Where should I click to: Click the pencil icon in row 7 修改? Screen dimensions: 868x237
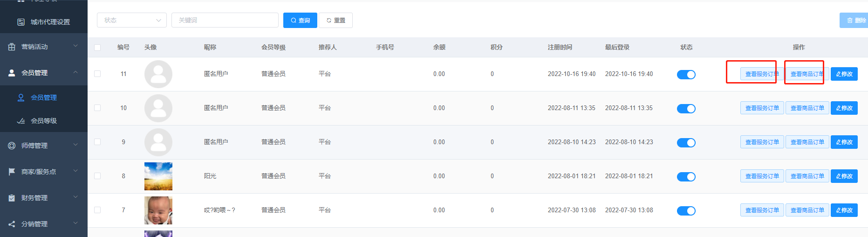(838, 210)
